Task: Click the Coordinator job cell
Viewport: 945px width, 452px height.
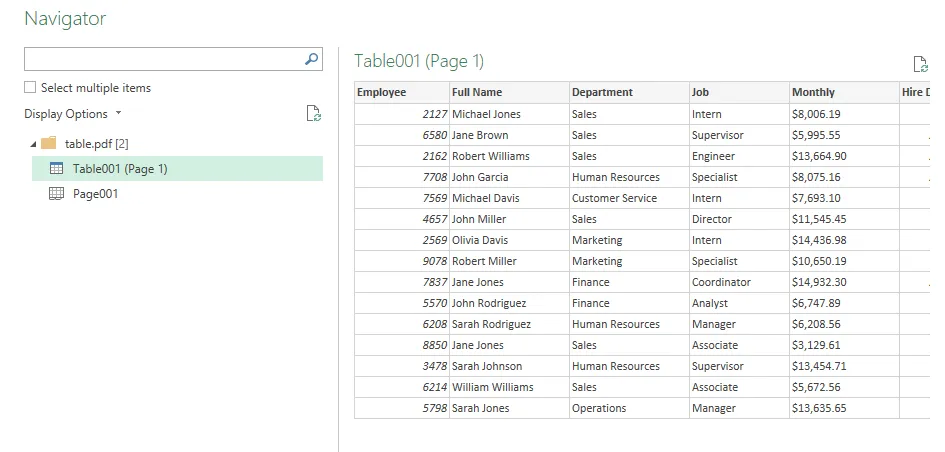Action: pyautogui.click(x=739, y=282)
